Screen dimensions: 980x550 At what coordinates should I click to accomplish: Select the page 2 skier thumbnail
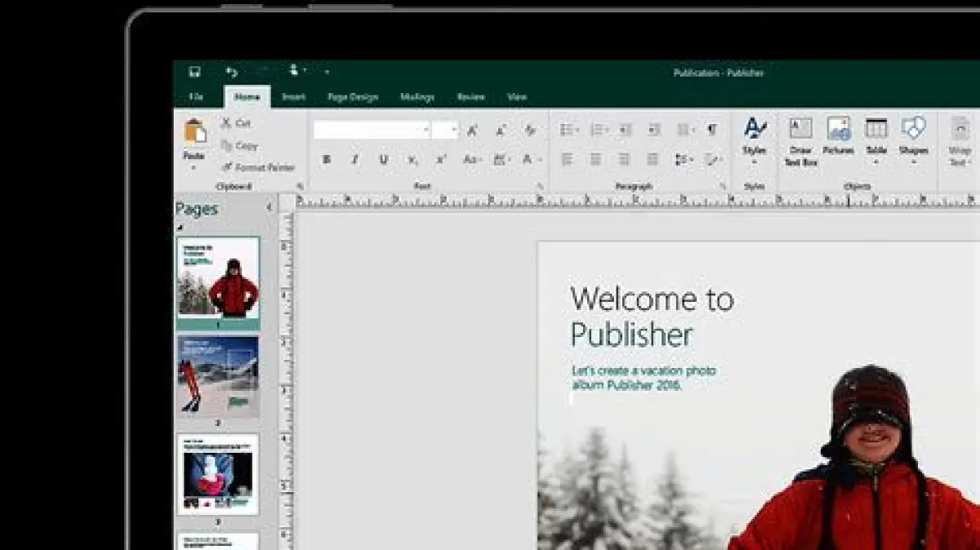click(x=218, y=375)
